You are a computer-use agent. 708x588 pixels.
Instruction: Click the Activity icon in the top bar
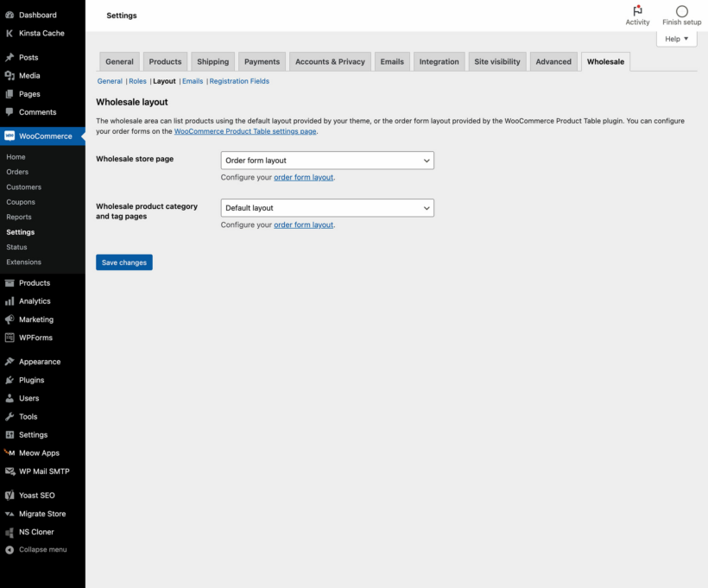[637, 11]
